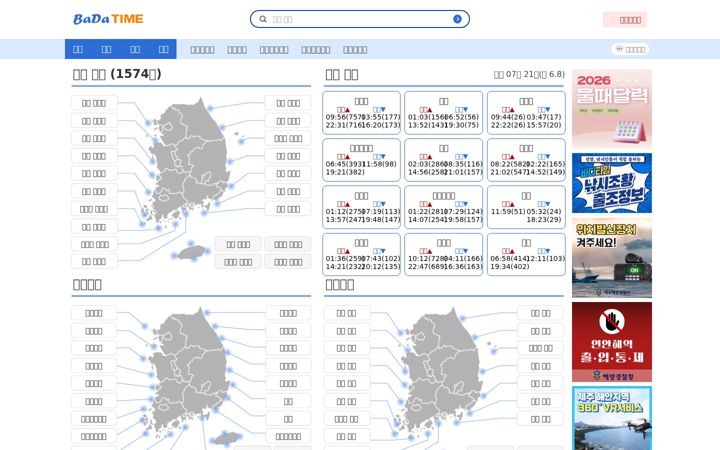Click the date text ending with 6.8)
720x450 pixels.
pyautogui.click(x=529, y=74)
